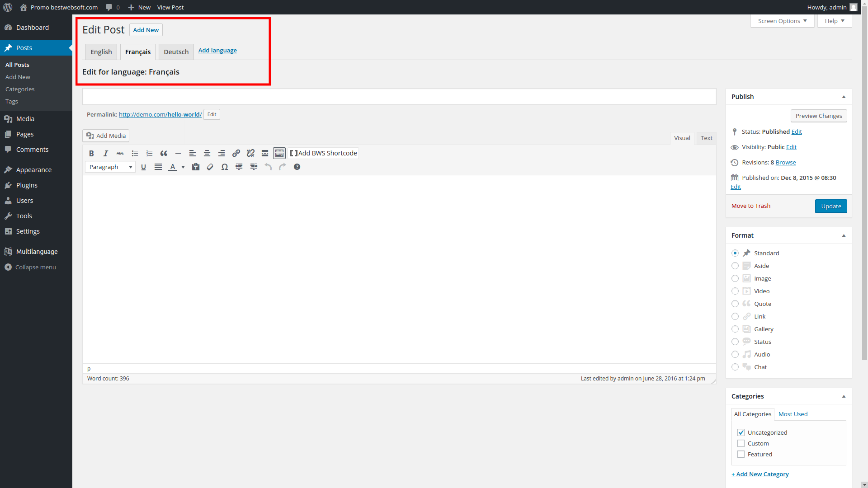Open the Paragraph format dropdown
This screenshot has height=488, width=868.
pos(110,167)
